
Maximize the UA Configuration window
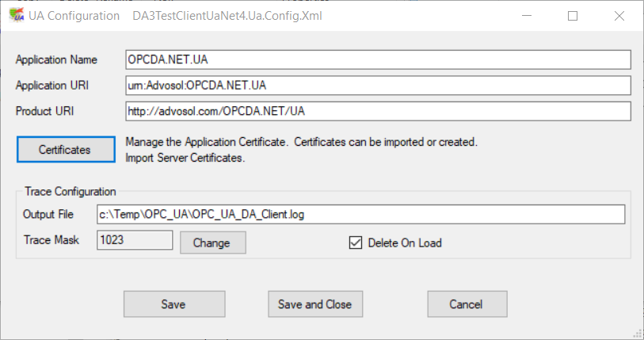[573, 16]
